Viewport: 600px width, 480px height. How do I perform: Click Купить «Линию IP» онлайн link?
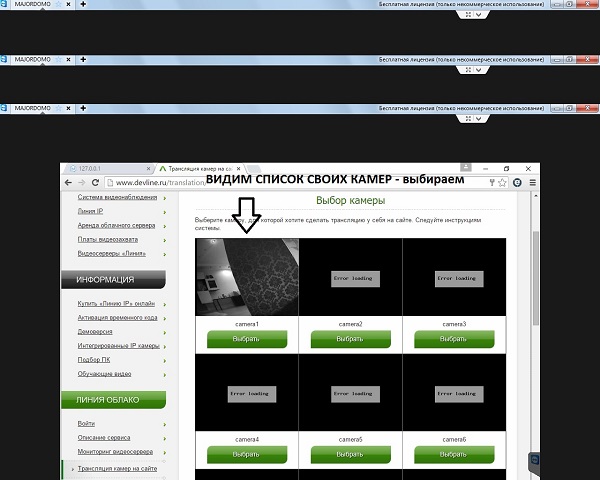(116, 304)
